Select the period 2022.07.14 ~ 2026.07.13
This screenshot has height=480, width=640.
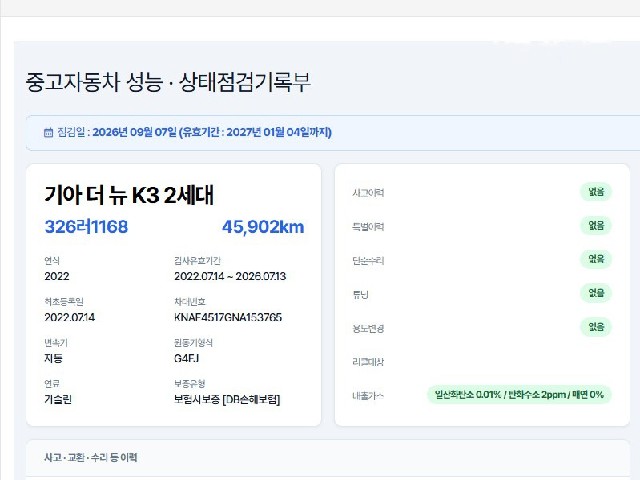[230, 276]
